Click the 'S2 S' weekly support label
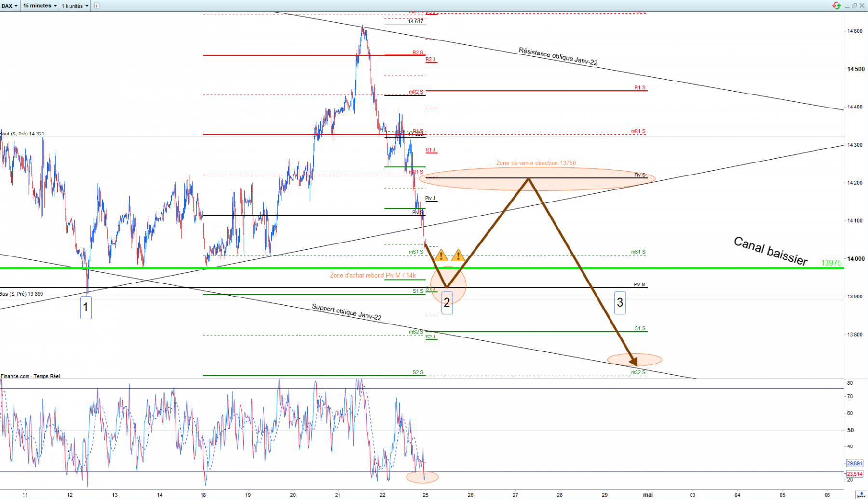 [418, 372]
